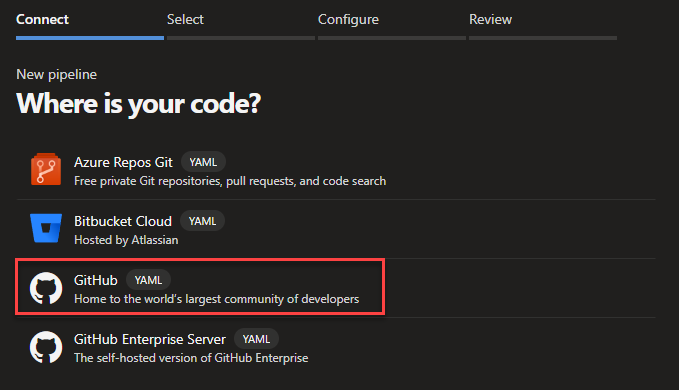Click 'The self-hosted version of GitHub Enterprise' text
This screenshot has height=390, width=679.
[191, 358]
